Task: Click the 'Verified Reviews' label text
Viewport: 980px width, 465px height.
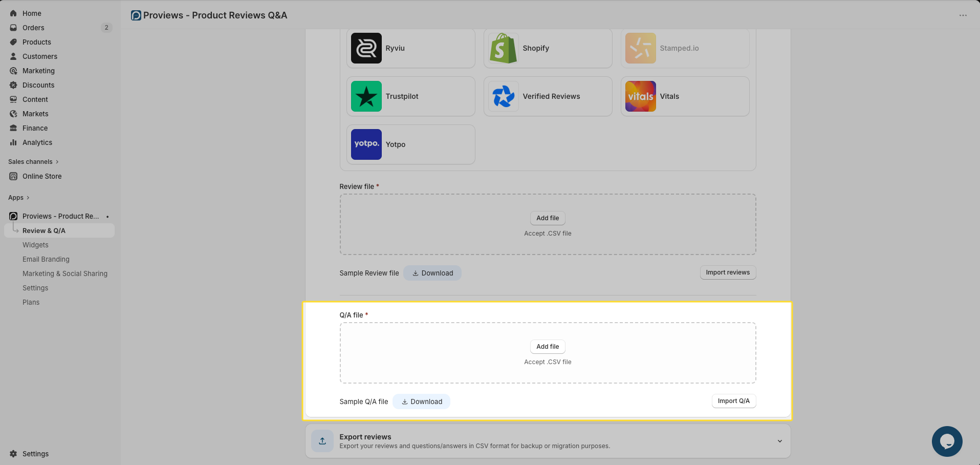Action: [x=551, y=96]
